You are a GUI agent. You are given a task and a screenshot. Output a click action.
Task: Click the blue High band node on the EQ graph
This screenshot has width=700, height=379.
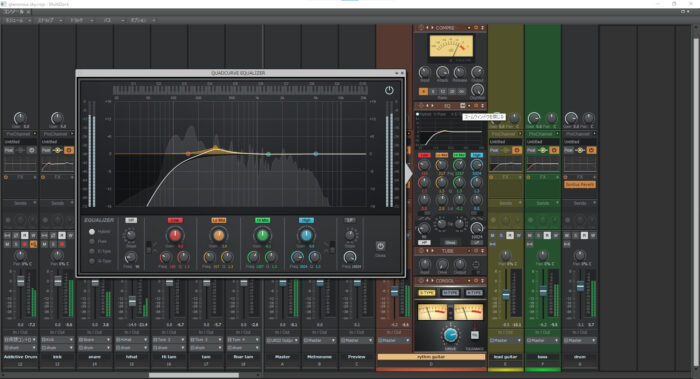[316, 154]
